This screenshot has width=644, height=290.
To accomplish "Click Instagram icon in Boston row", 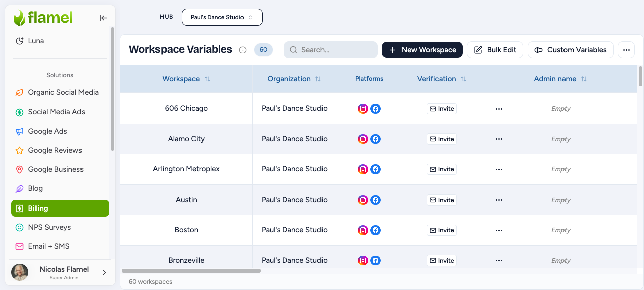I will point(363,230).
